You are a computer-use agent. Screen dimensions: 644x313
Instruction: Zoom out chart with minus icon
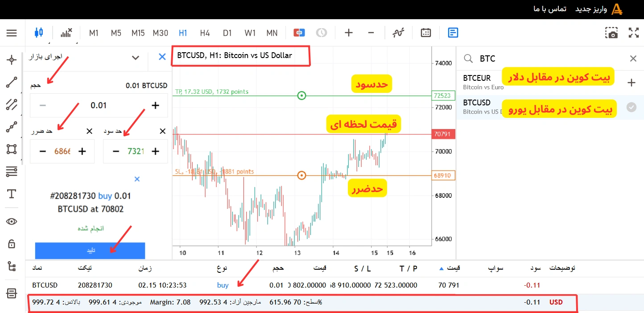point(371,33)
